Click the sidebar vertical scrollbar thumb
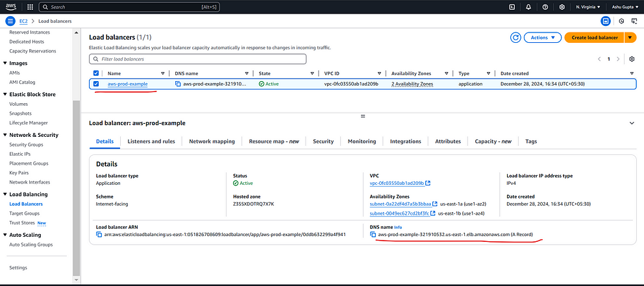Viewport: 644px width, 286px height. [x=75, y=188]
